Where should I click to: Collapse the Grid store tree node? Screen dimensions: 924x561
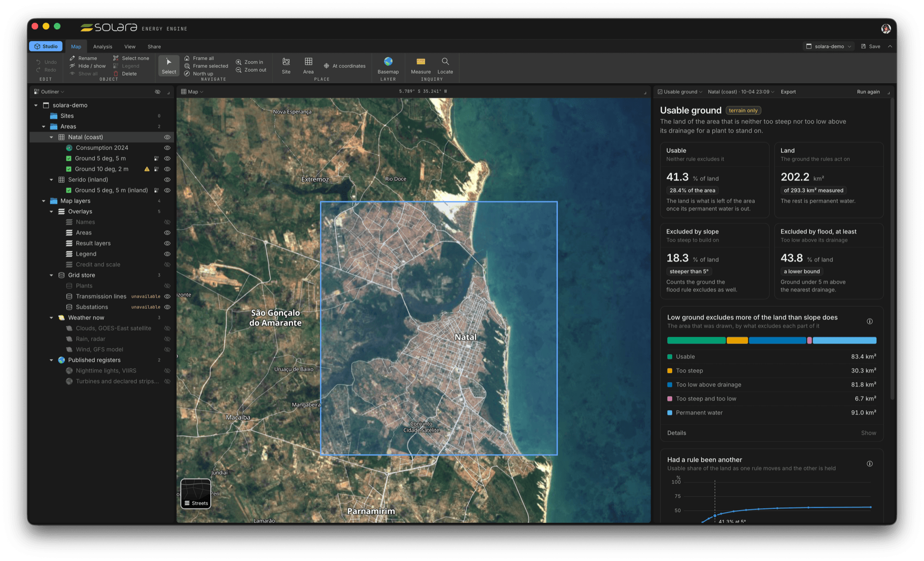coord(51,275)
